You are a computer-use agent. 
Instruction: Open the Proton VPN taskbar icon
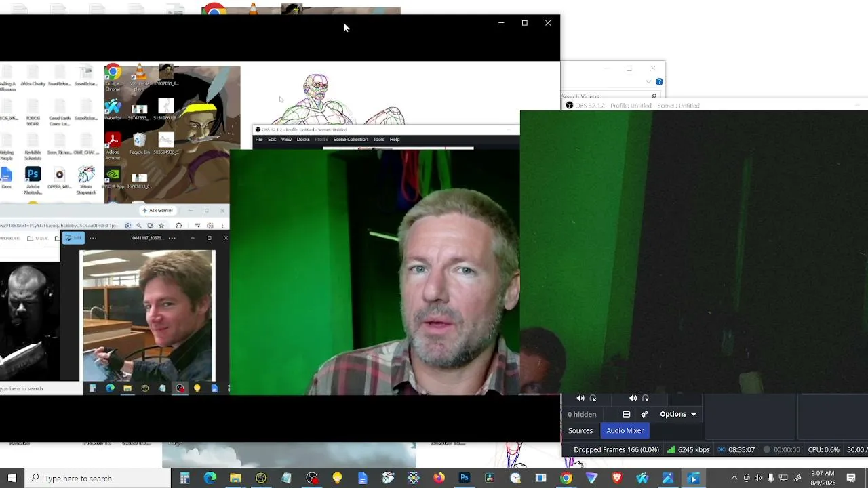tap(591, 479)
